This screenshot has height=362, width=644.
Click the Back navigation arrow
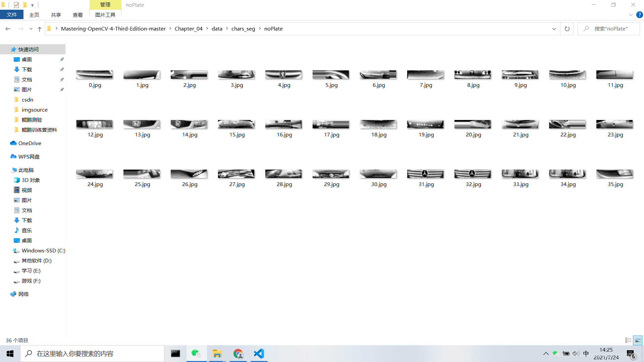[8, 29]
